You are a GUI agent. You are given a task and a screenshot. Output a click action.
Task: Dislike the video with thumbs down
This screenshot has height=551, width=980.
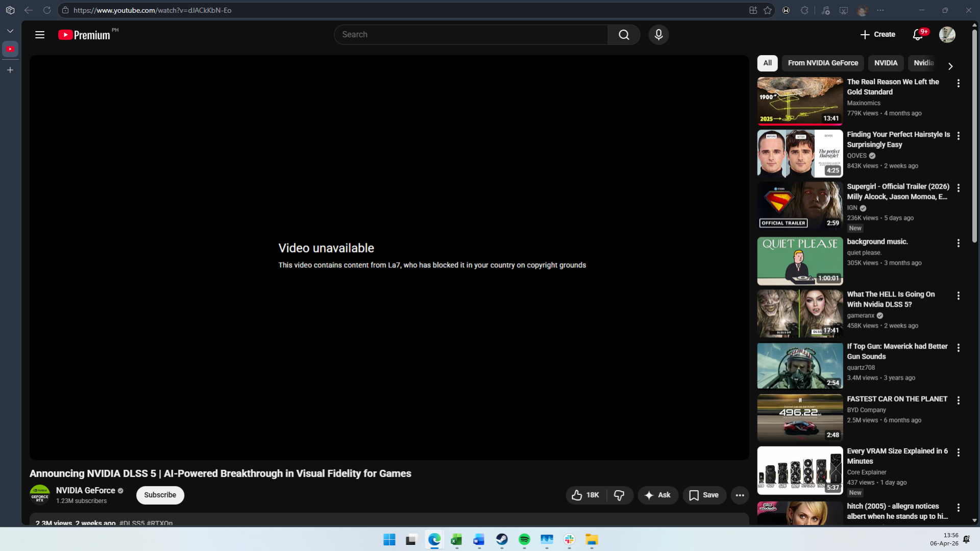pyautogui.click(x=619, y=495)
